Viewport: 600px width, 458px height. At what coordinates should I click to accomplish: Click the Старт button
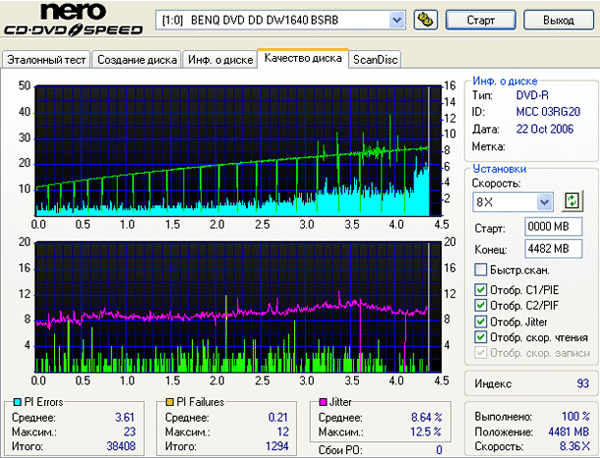(481, 20)
